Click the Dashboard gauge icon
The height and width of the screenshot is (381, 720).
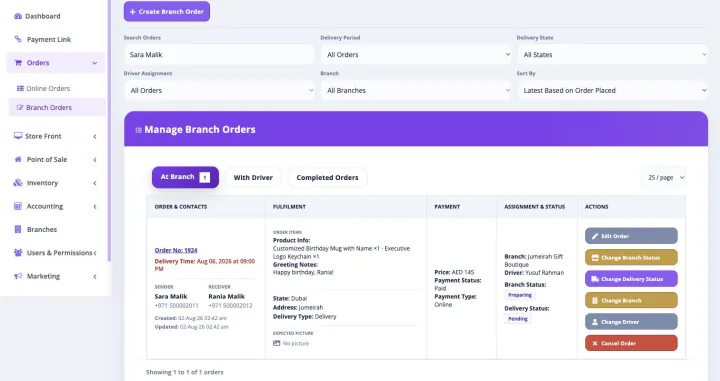click(x=18, y=16)
